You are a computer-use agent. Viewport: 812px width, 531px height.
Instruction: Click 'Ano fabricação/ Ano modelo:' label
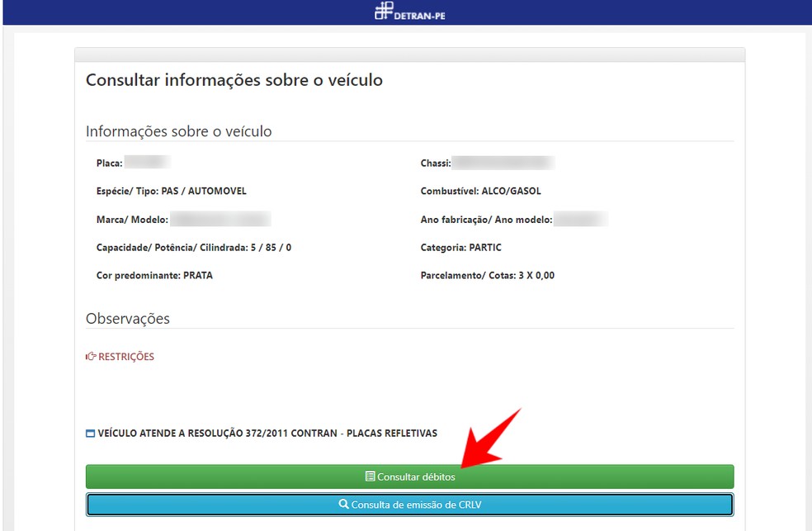486,220
